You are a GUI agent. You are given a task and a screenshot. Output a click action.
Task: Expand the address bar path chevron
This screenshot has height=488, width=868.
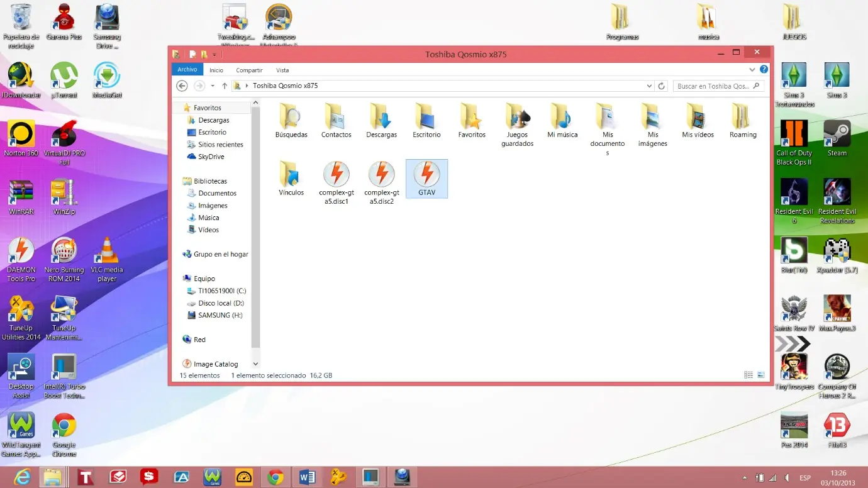tap(247, 86)
